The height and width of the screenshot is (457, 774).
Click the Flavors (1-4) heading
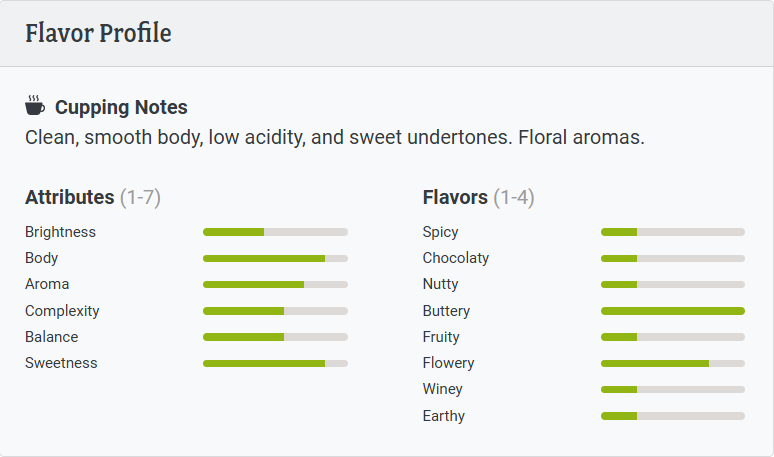pyautogui.click(x=478, y=197)
